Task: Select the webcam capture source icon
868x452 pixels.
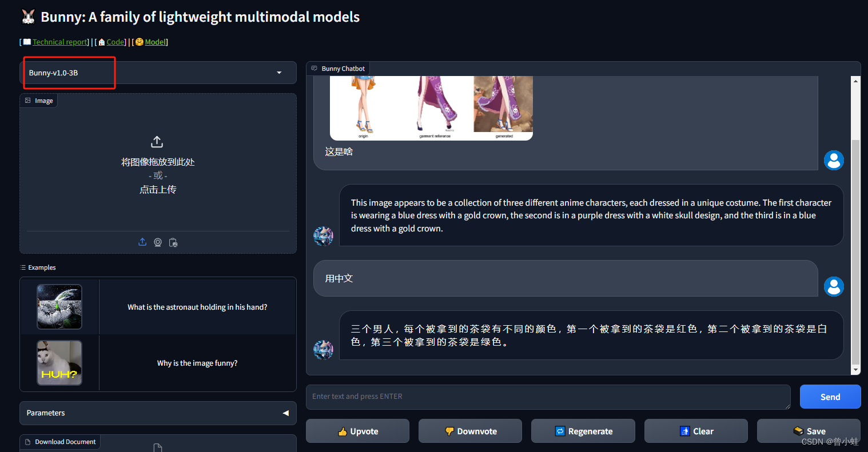Action: point(158,242)
